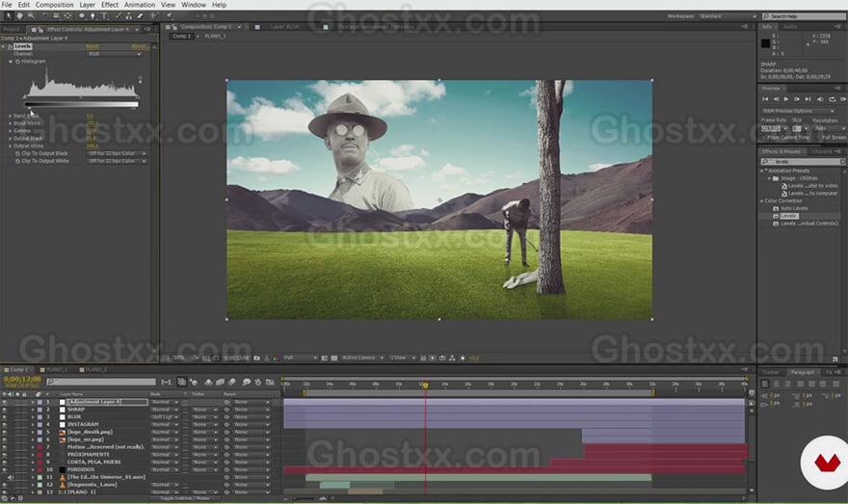Viewport: 848px width, 504px height.
Task: Click the Frame Blending icon in timeline
Action: pyautogui.click(x=220, y=382)
